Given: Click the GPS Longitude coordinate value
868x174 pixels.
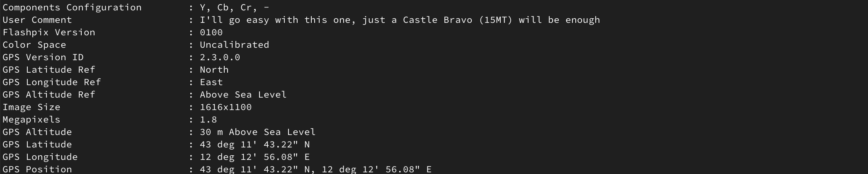Looking at the screenshot, I should 255,157.
